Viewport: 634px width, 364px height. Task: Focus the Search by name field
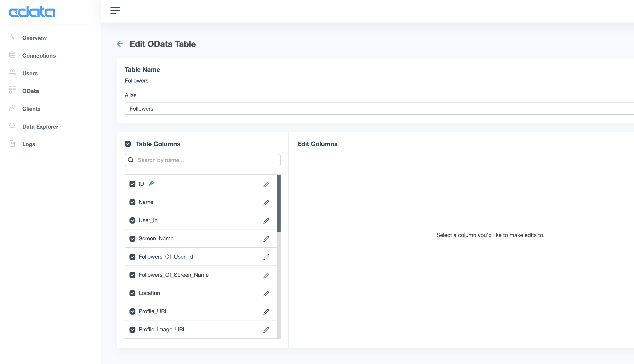208,160
